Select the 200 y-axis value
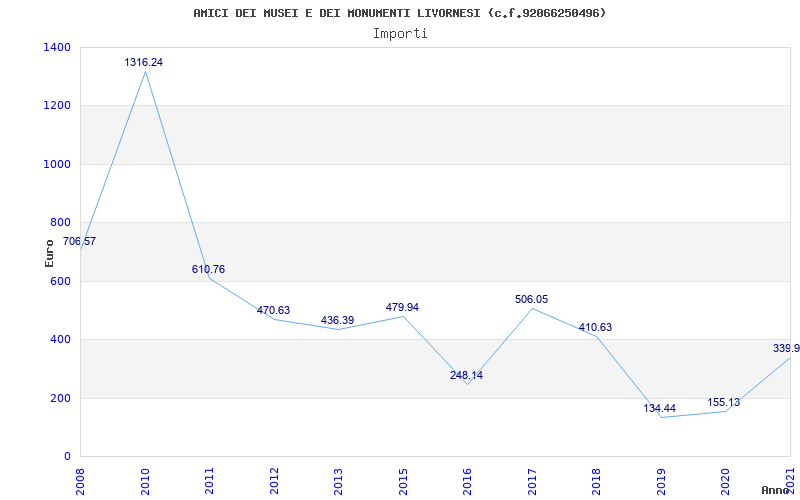 pos(61,398)
